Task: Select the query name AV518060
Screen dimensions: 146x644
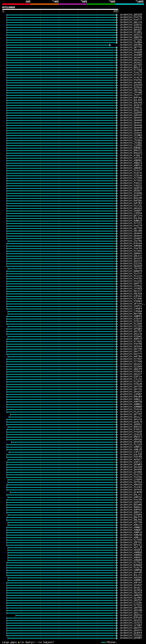Action: (x=8, y=8)
